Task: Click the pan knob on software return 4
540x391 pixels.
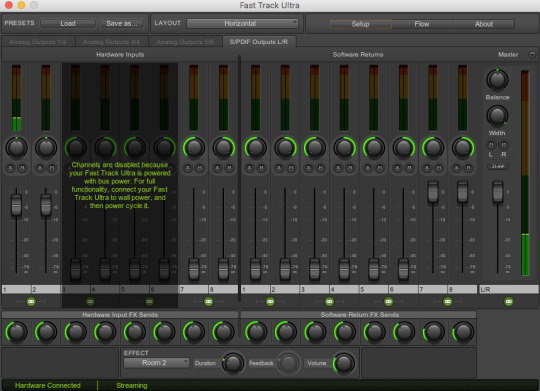Action: (344, 148)
